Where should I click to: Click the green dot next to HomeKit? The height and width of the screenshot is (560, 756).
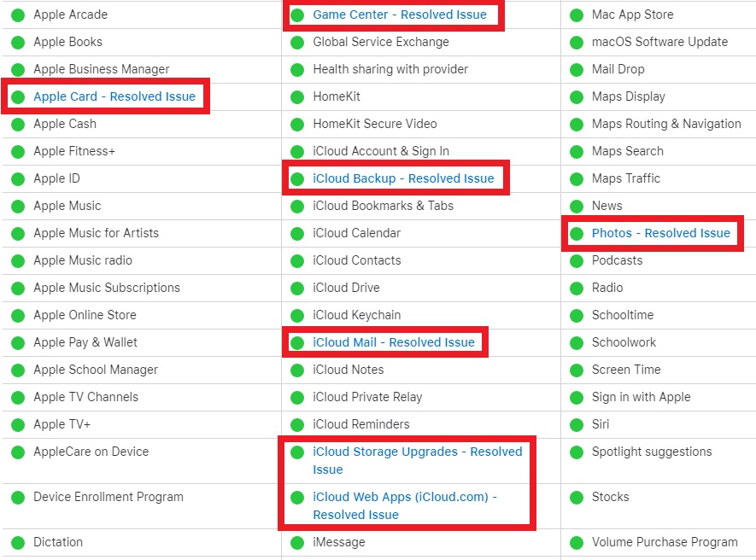click(x=297, y=97)
